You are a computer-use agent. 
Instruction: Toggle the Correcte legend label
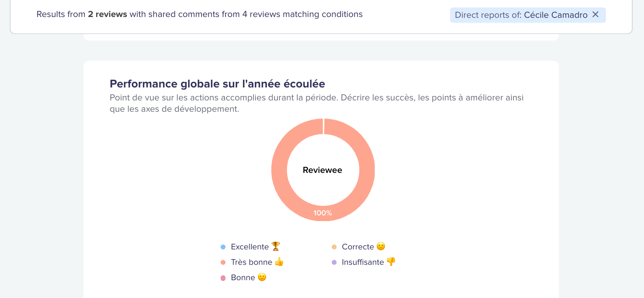pos(358,247)
